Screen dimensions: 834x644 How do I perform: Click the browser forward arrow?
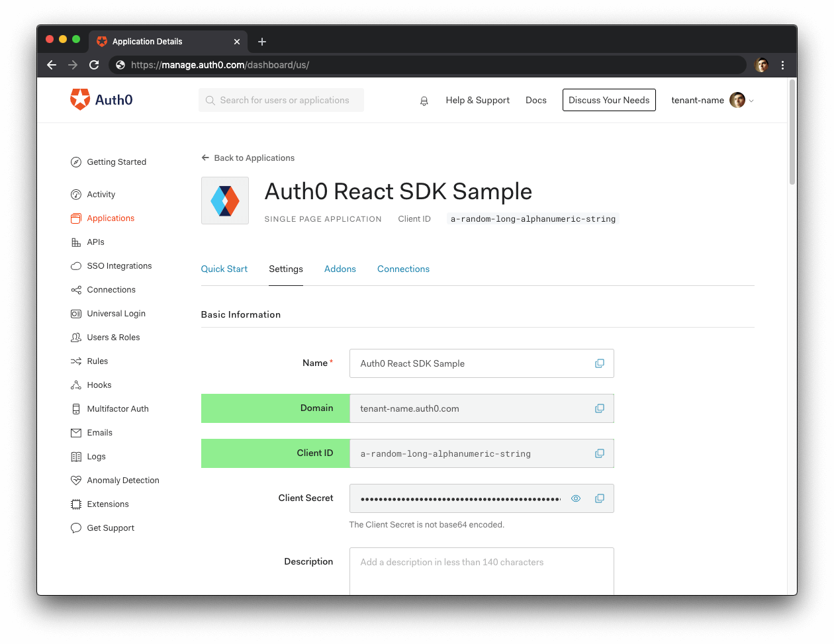pos(73,65)
